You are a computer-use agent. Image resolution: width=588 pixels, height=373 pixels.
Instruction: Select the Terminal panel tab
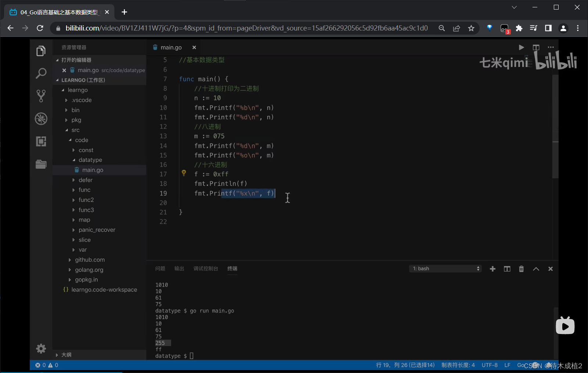232,269
